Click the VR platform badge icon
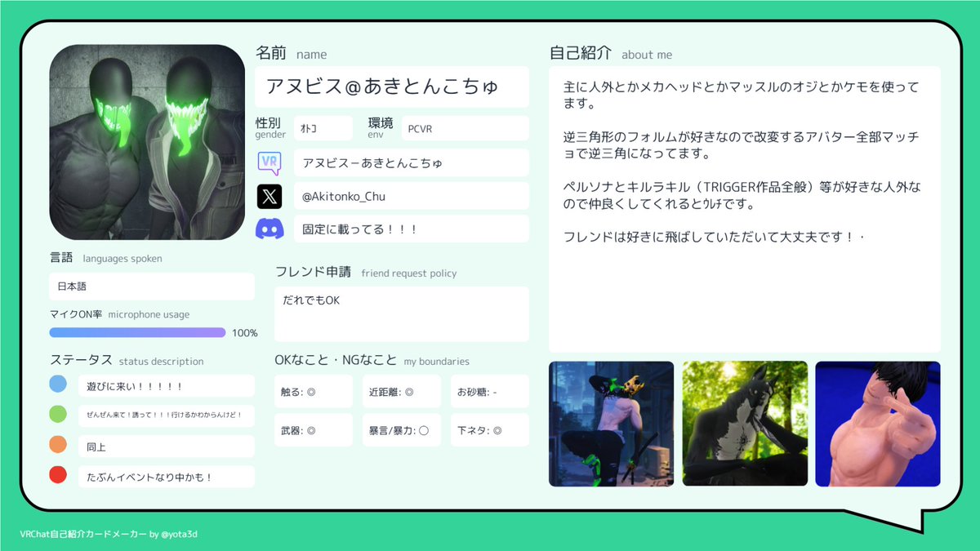980x551 pixels. (270, 162)
